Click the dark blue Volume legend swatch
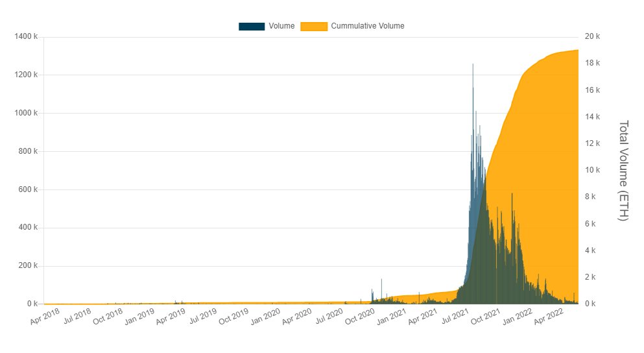The height and width of the screenshot is (353, 644). pos(252,27)
